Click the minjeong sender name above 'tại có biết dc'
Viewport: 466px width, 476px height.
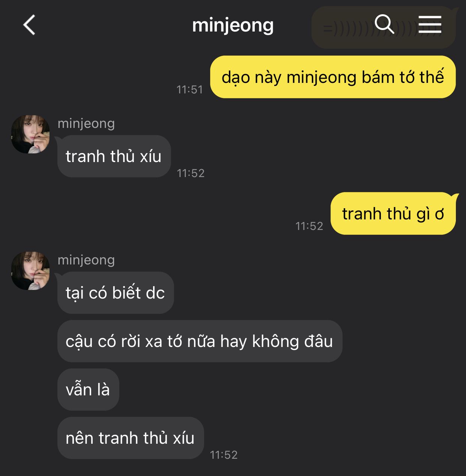click(x=86, y=260)
